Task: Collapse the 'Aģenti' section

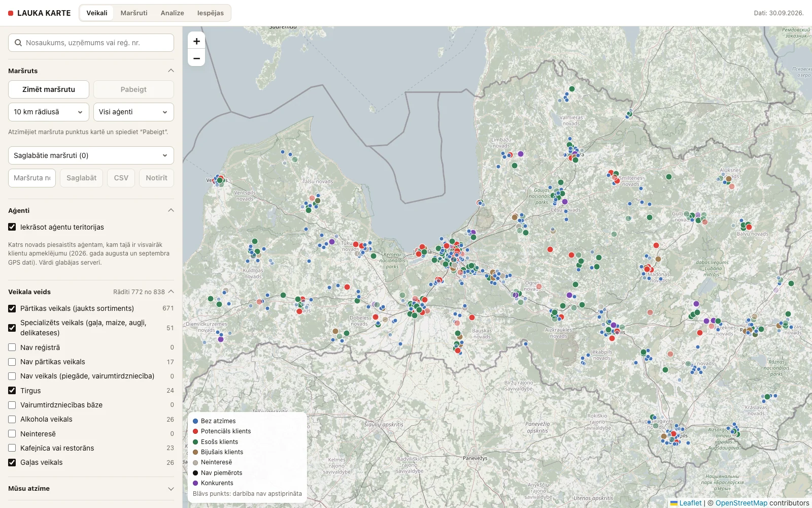Action: pyautogui.click(x=171, y=210)
